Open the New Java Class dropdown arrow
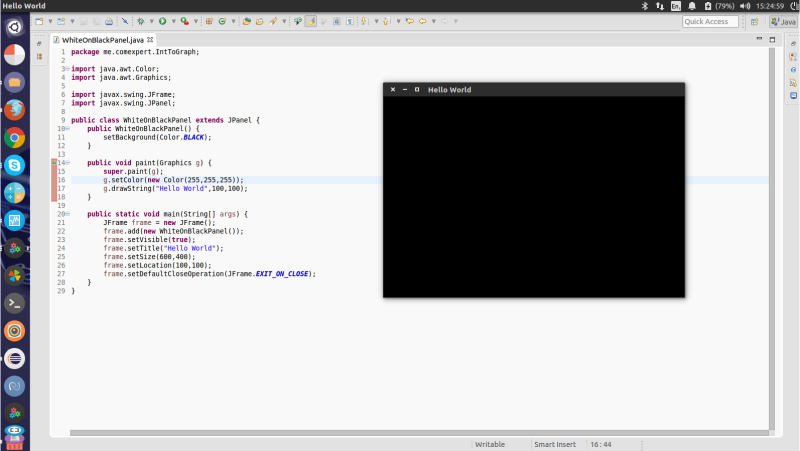This screenshot has height=451, width=800. click(x=233, y=21)
